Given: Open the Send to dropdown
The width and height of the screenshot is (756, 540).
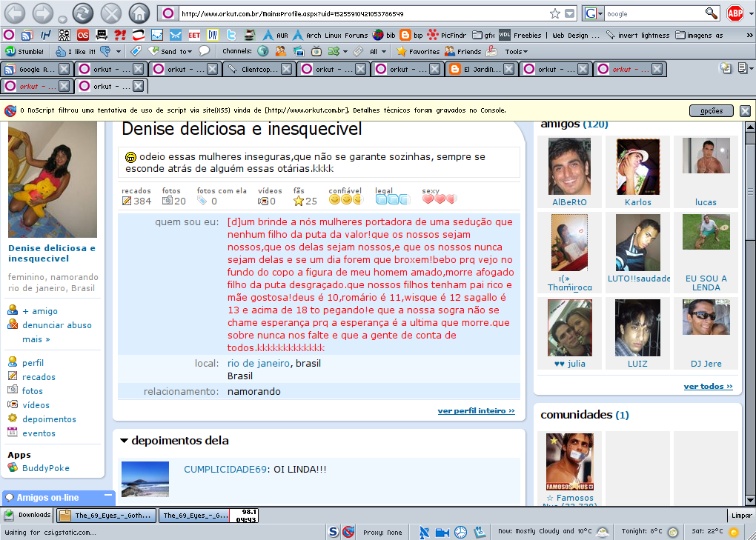Looking at the screenshot, I should pos(170,51).
